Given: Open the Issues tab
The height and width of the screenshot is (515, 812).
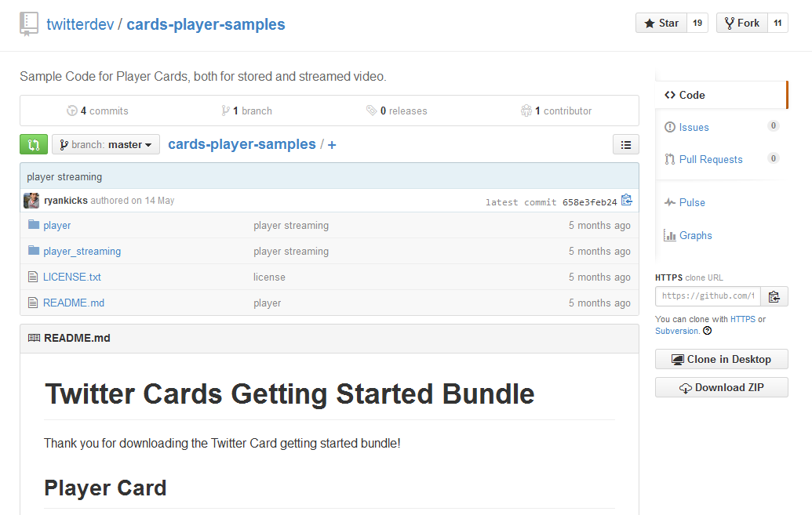Looking at the screenshot, I should 694,127.
